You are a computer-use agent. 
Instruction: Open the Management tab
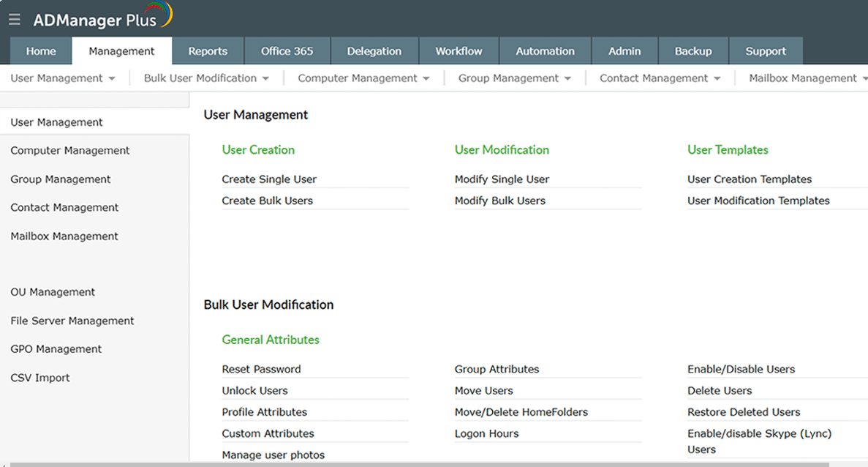(x=121, y=51)
